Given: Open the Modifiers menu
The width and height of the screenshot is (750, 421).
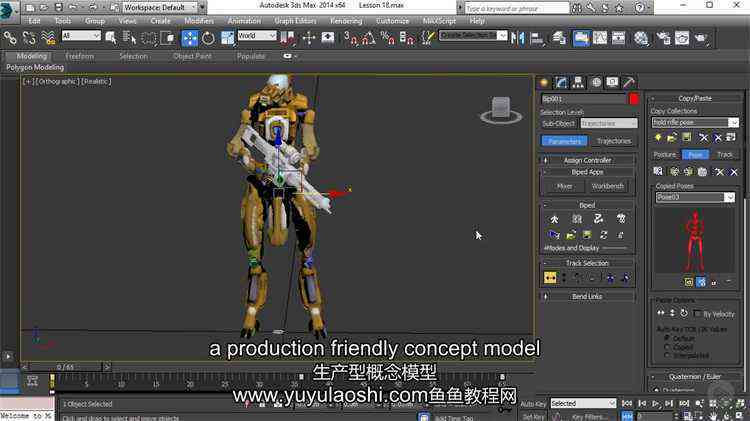Looking at the screenshot, I should point(199,21).
